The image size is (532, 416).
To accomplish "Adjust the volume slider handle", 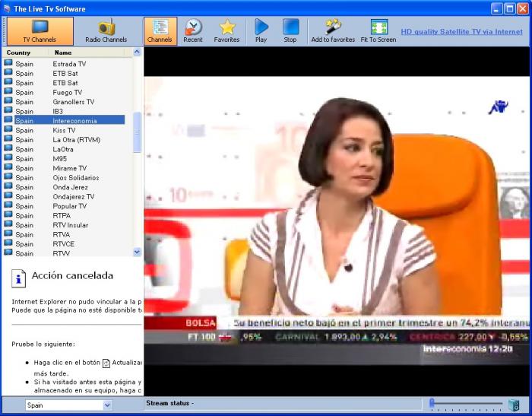I will 432,403.
